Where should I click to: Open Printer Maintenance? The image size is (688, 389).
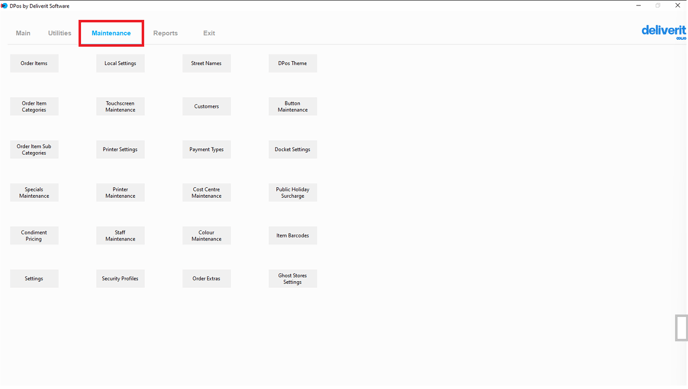(120, 193)
